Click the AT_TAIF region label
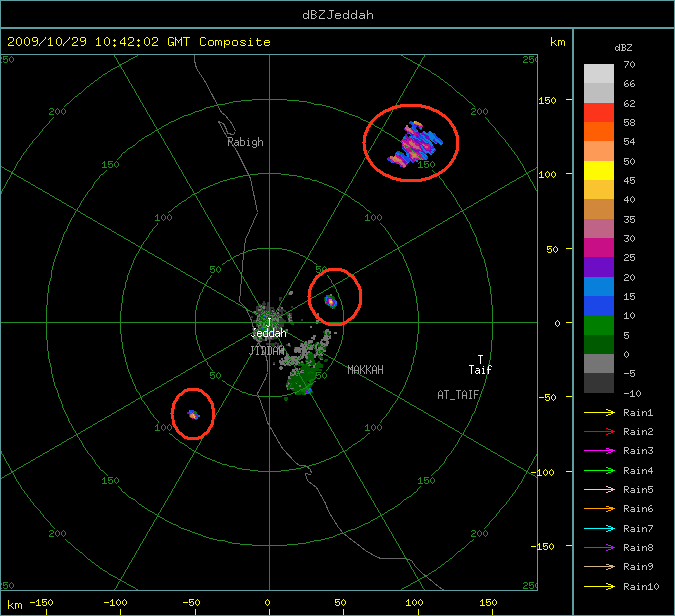 (x=458, y=395)
